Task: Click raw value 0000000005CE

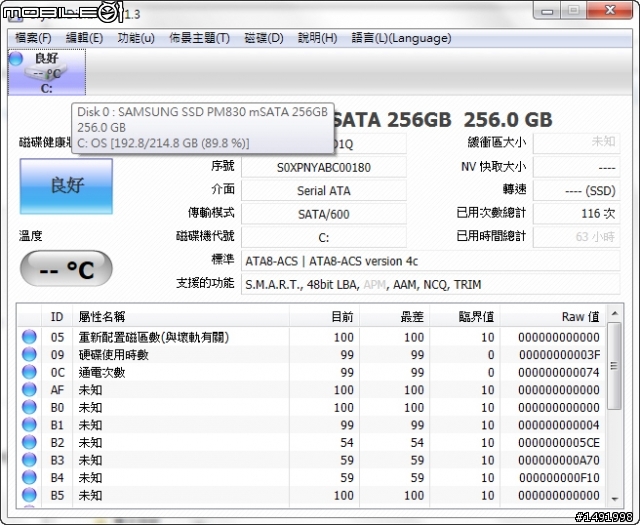Action: click(x=559, y=443)
